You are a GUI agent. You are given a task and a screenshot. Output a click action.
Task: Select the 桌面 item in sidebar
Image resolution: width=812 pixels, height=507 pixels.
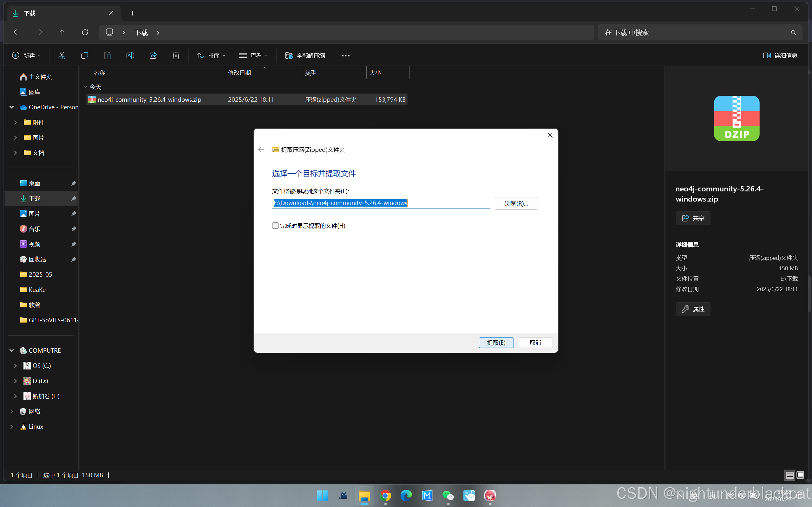35,183
